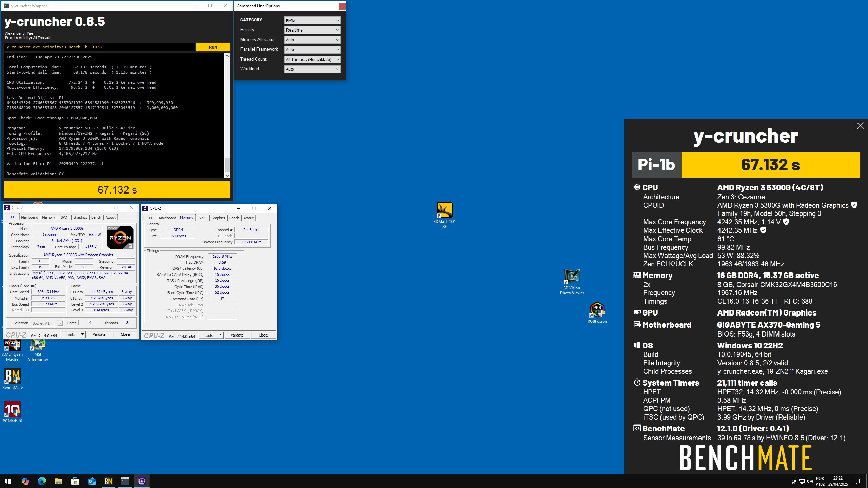Viewport: 868px width, 488px height.
Task: Switch to the console window in taskbar
Action: click(125, 481)
